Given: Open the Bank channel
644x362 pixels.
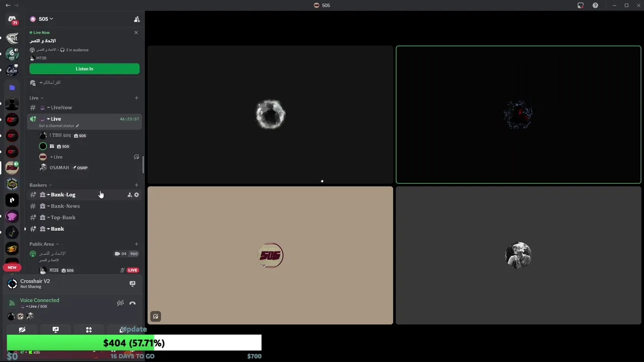Looking at the screenshot, I should pyautogui.click(x=85, y=229).
